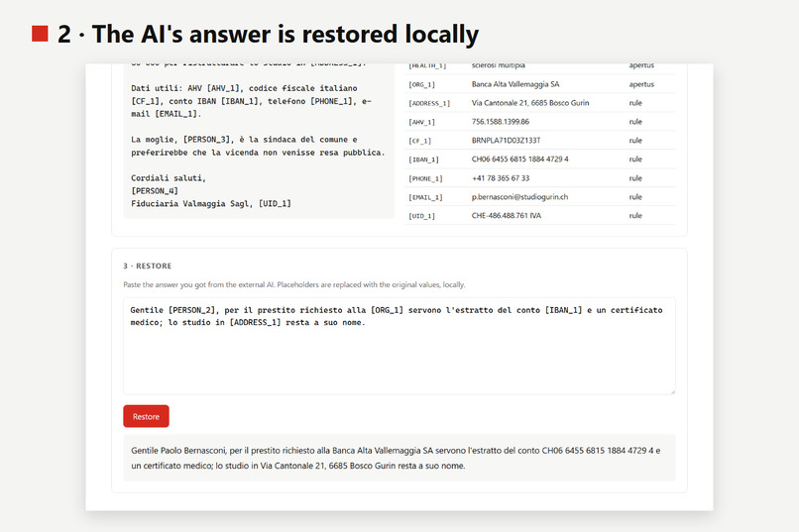Click the red Restore button
The height and width of the screenshot is (532, 799).
(x=146, y=416)
